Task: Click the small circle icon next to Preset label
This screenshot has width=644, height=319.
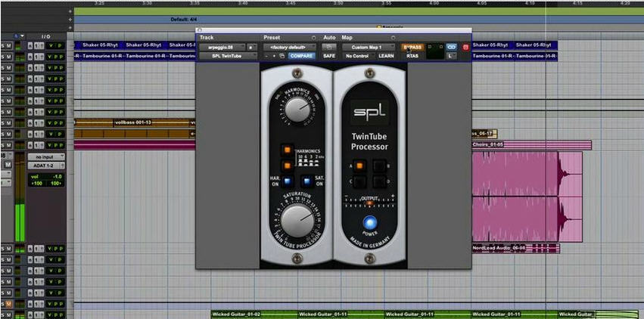Action: (x=314, y=38)
